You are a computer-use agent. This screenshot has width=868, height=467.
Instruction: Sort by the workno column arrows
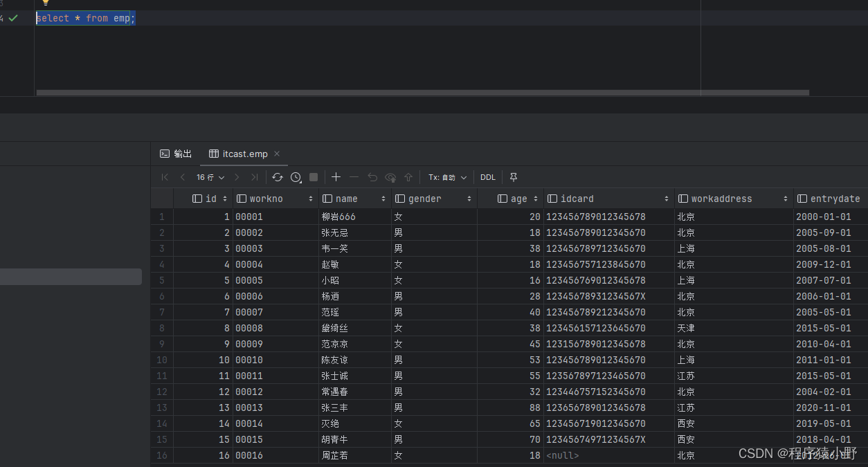click(309, 199)
